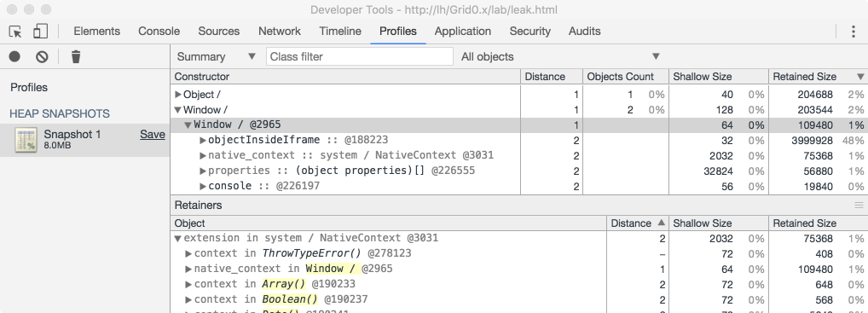Viewport: 868px width, 313px height.
Task: Expand context in Boolean() @190237 retainer
Action: 188,299
